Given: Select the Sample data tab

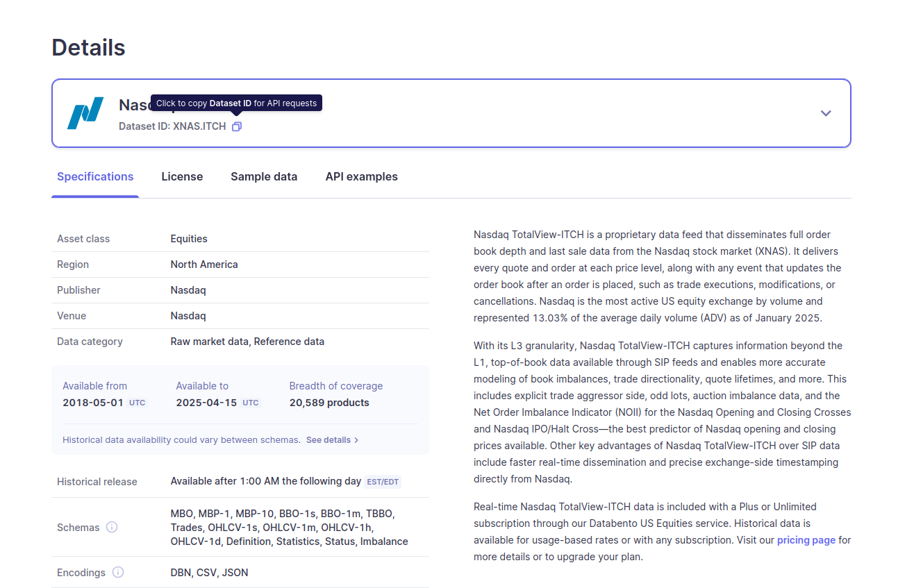Looking at the screenshot, I should pos(264,176).
